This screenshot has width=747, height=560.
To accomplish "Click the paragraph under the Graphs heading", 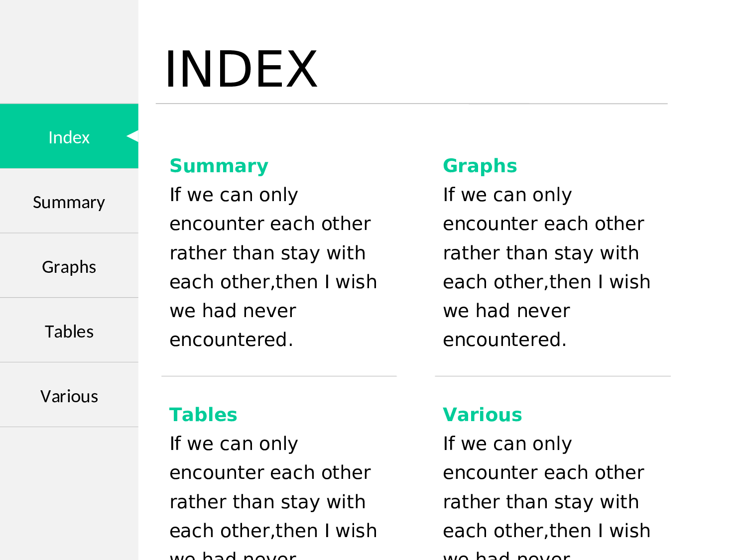I will click(x=545, y=267).
